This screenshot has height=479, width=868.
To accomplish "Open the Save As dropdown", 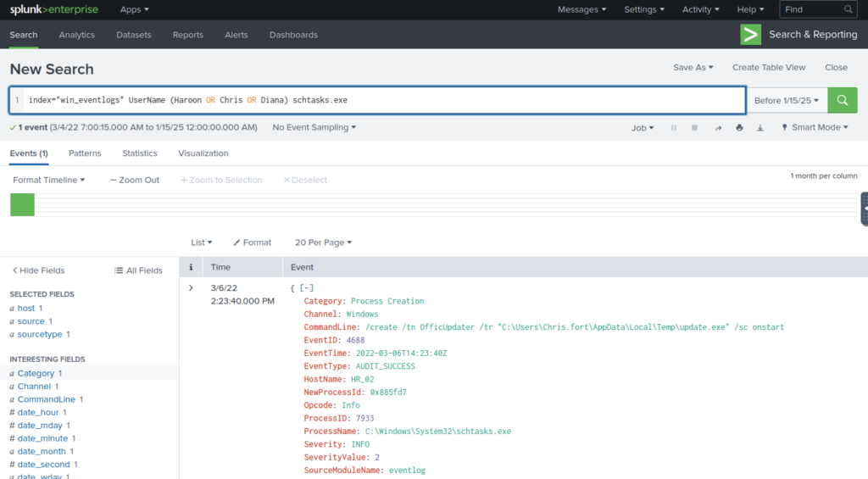I will [x=693, y=68].
